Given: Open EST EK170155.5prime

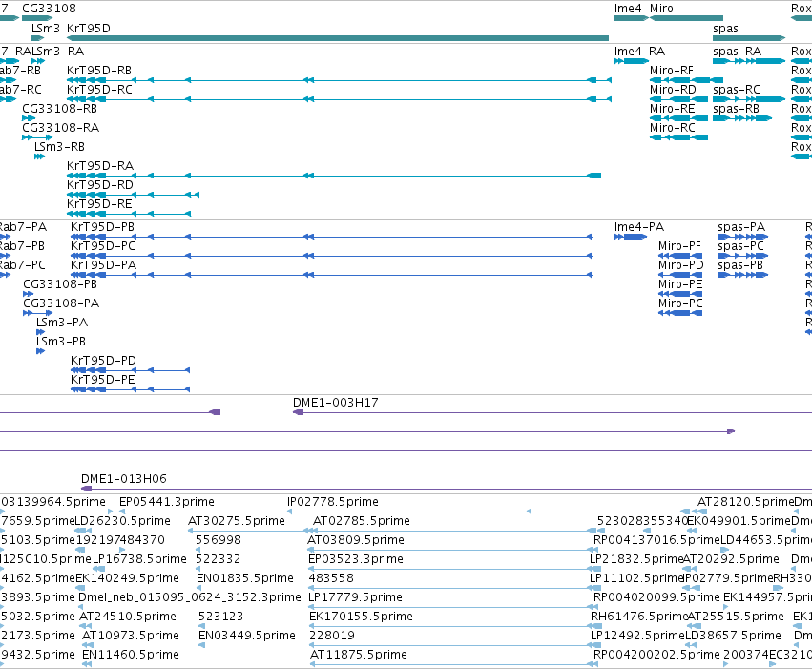Looking at the screenshot, I should 361,617.
